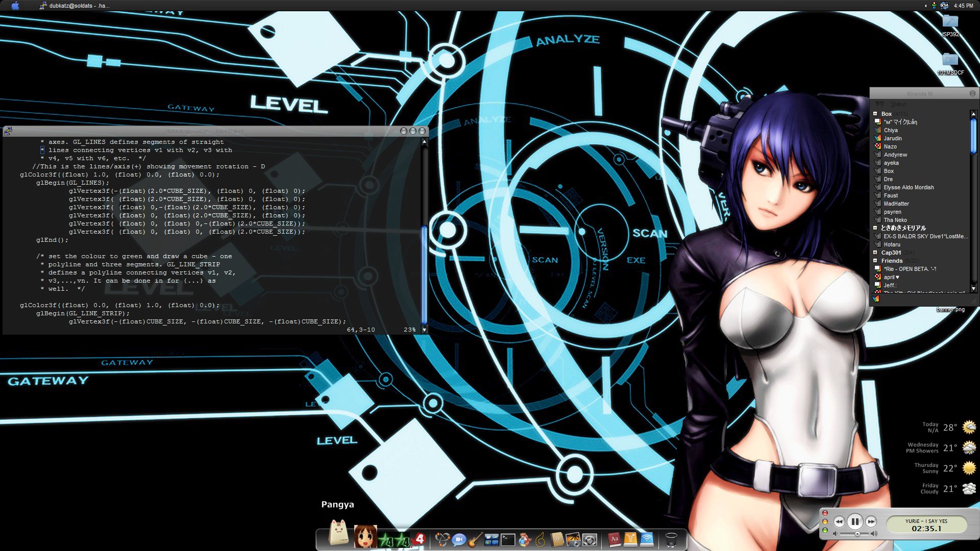
Task: Skip to next track in mini player
Action: coord(871,521)
